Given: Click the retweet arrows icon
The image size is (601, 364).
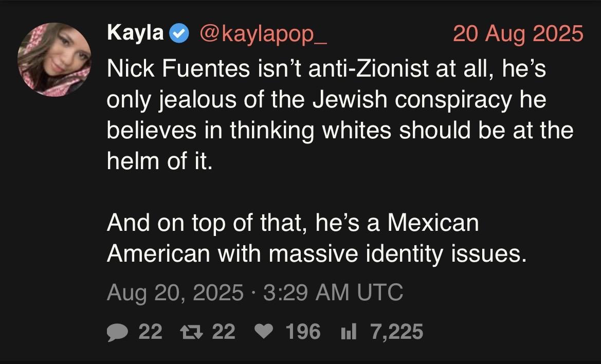Looking at the screenshot, I should click(194, 332).
